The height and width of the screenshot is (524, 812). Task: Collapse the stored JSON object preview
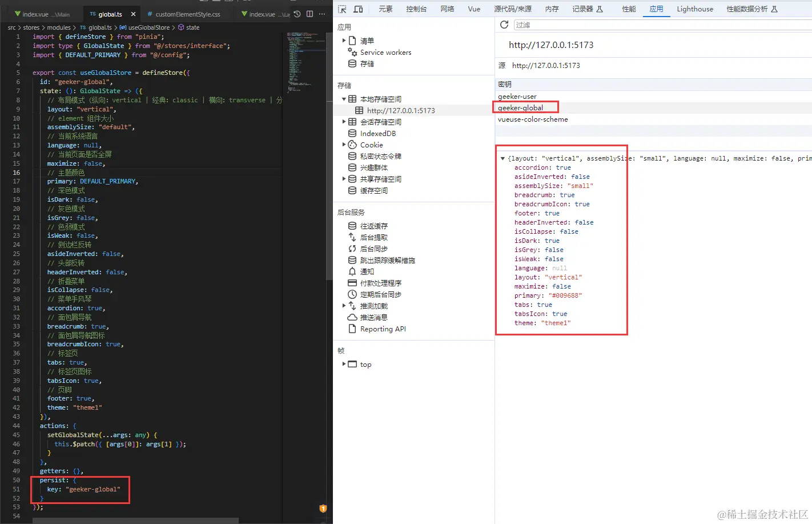tap(503, 158)
